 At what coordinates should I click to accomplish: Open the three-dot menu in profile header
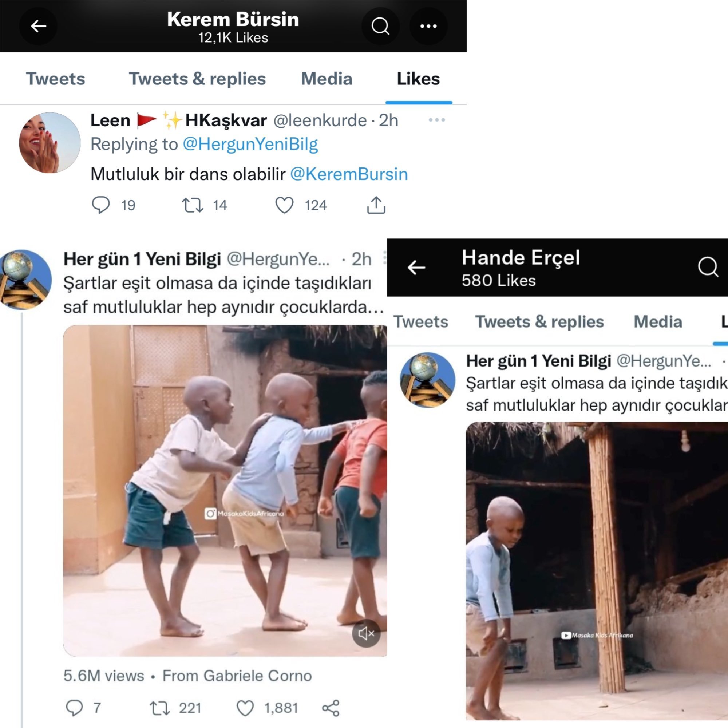[x=428, y=26]
